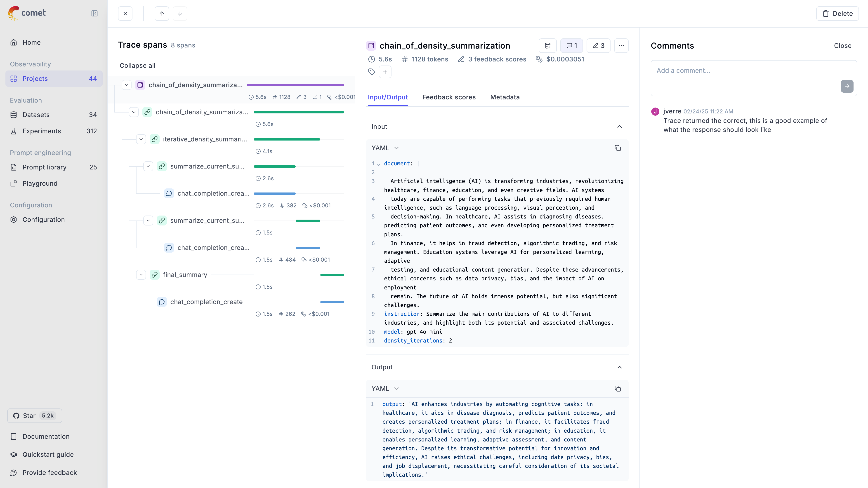The height and width of the screenshot is (488, 868).
Task: Open the comments icon button showing 1
Action: click(x=572, y=45)
